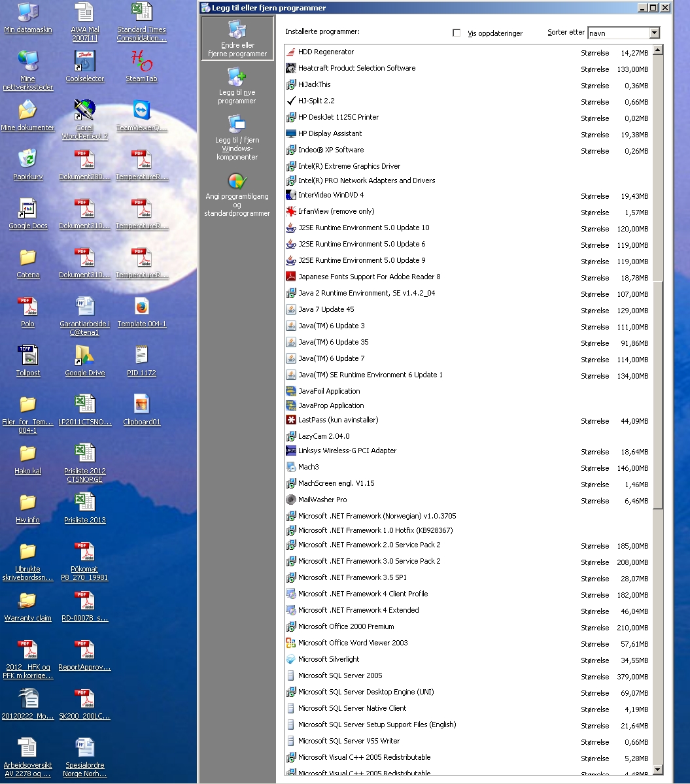Select Heatcraft Product Selection Software entry

click(x=468, y=69)
